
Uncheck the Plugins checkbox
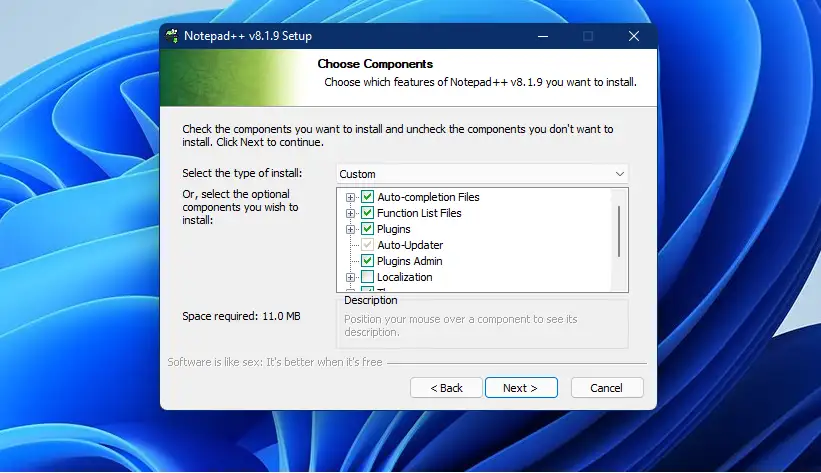(x=367, y=229)
